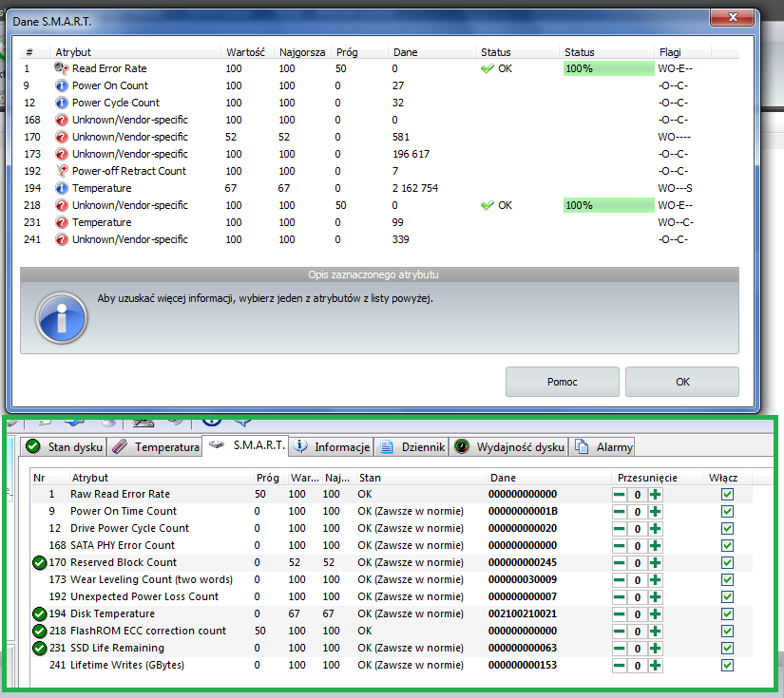Click offset value field for Power On Time Count
Image resolution: width=784 pixels, height=698 pixels.
click(638, 512)
